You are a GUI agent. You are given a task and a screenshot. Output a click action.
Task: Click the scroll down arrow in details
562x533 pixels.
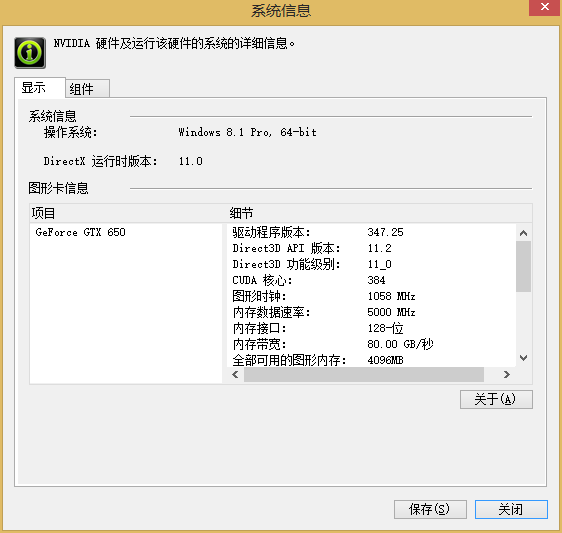tap(523, 358)
